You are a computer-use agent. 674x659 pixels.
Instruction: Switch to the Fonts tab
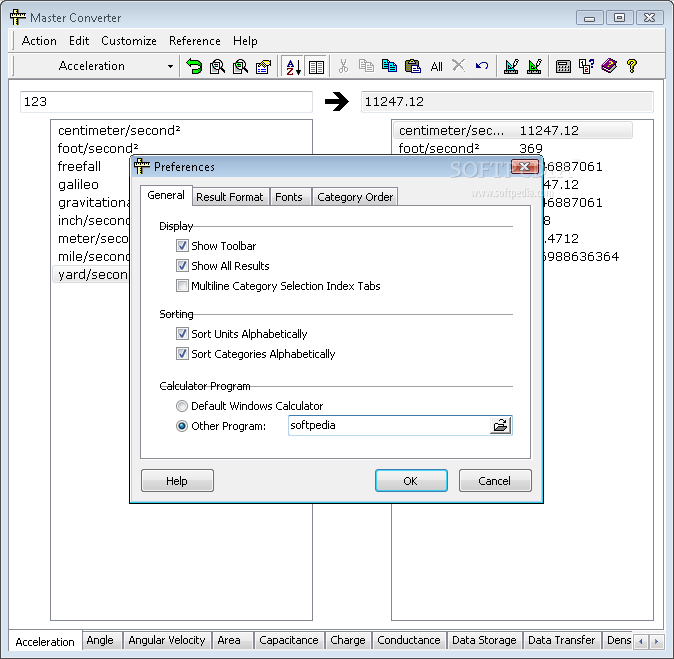point(289,197)
